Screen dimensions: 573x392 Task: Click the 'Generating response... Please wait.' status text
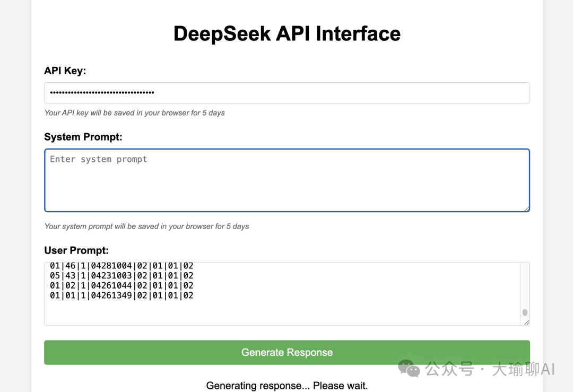click(287, 386)
